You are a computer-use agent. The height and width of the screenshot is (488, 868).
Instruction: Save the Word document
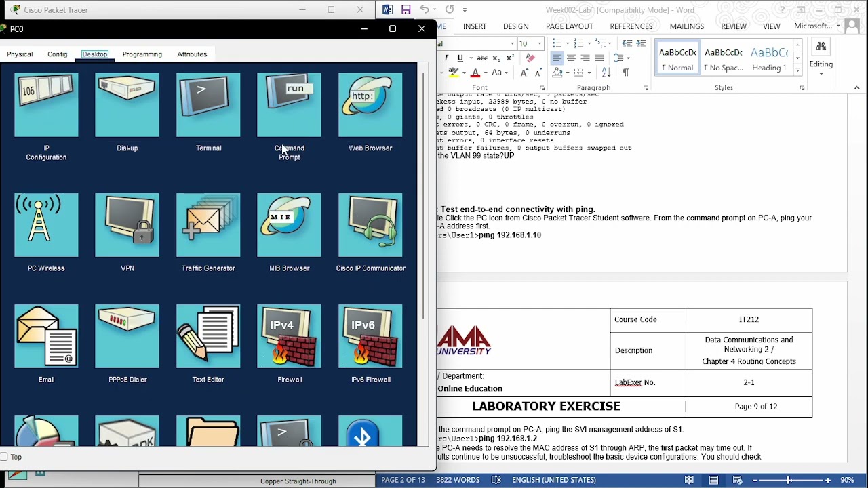406,9
